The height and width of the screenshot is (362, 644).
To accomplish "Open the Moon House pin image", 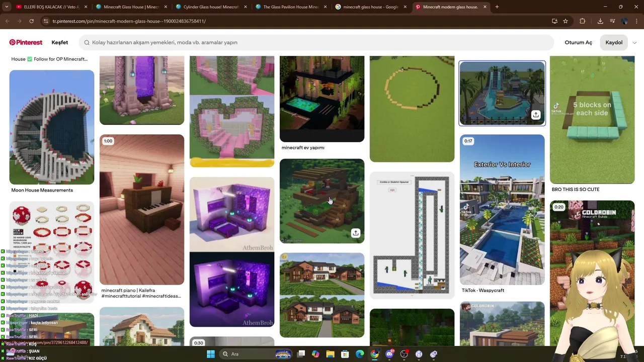I will (x=52, y=127).
